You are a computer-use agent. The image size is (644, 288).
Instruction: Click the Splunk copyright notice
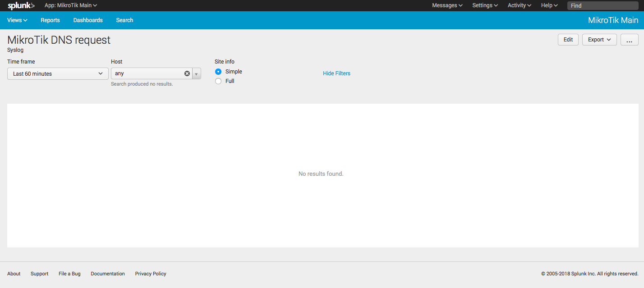[x=590, y=274]
